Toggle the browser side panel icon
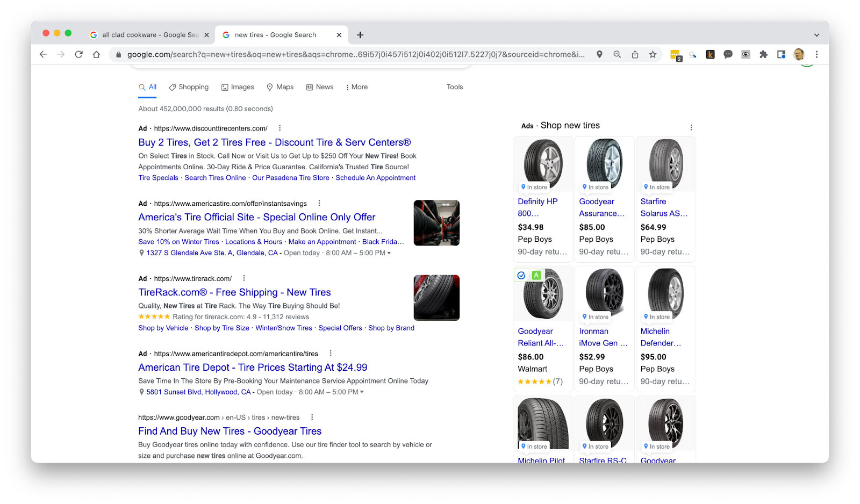The width and height of the screenshot is (860, 504). (x=781, y=54)
